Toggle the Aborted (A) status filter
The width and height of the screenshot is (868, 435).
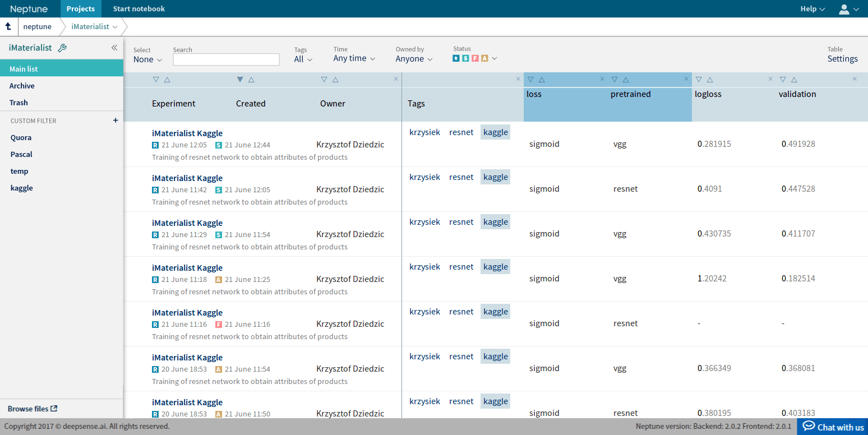pyautogui.click(x=484, y=58)
